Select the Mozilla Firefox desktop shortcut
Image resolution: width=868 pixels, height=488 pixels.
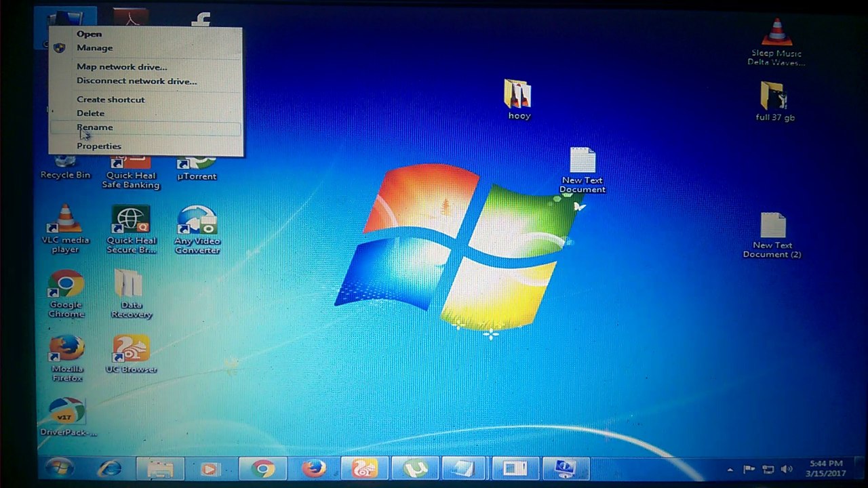pyautogui.click(x=67, y=359)
